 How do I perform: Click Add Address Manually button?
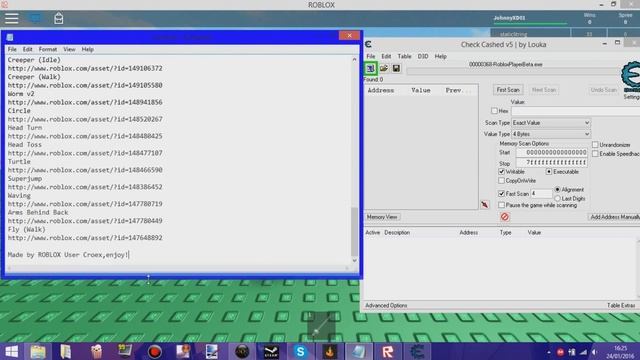tap(614, 217)
